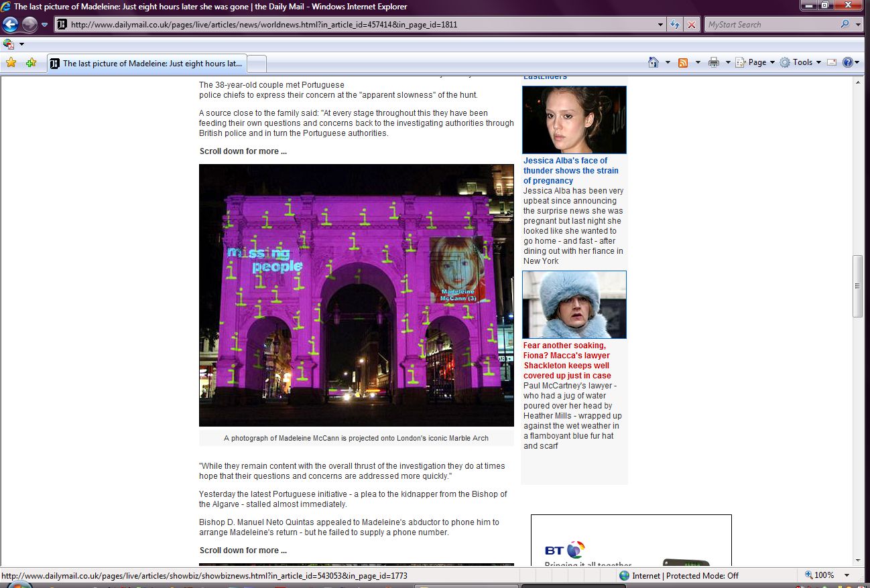Expand the address bar URL history dropdown

click(x=661, y=25)
